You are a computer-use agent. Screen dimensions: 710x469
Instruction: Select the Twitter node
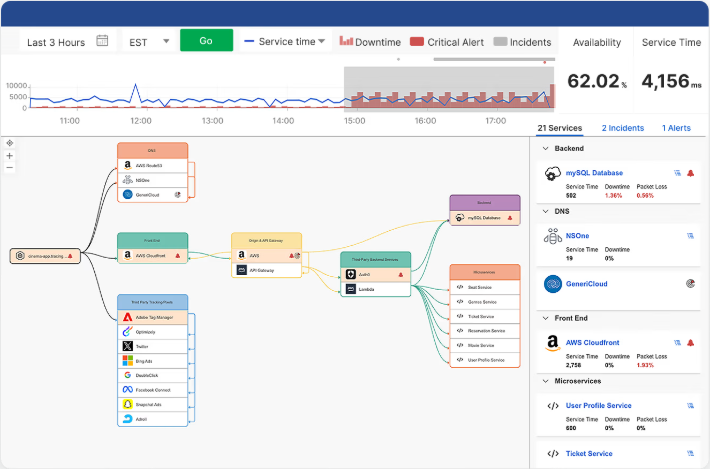coord(153,346)
